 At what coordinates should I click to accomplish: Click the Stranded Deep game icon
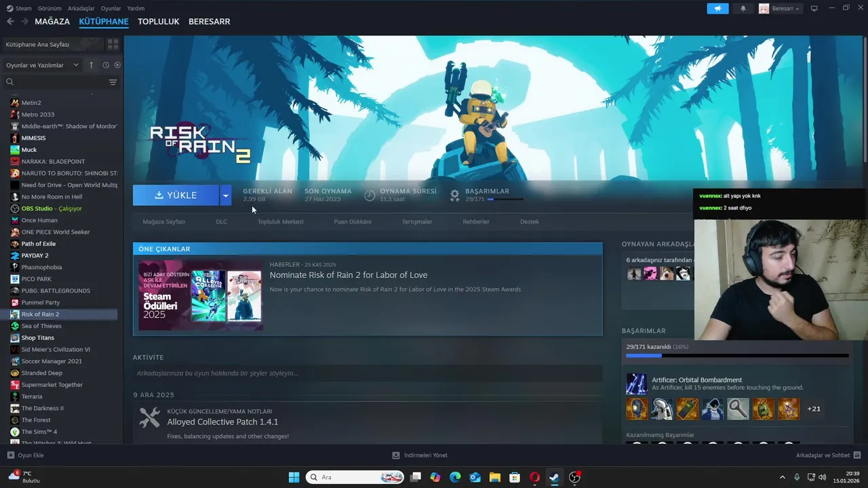tap(15, 373)
